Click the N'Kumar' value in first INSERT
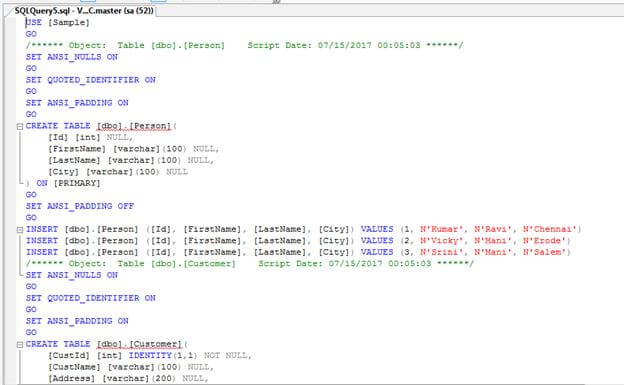The width and height of the screenshot is (624, 385). coord(441,229)
